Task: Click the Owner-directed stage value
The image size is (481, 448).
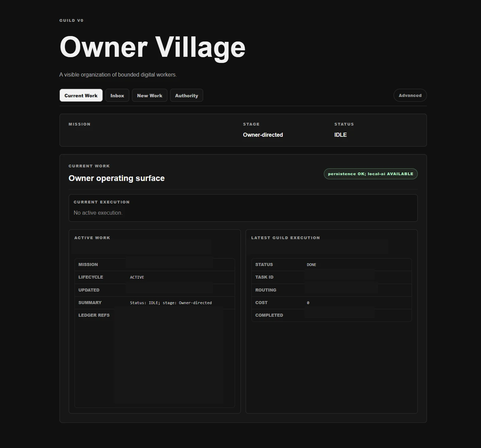Action: [x=263, y=135]
